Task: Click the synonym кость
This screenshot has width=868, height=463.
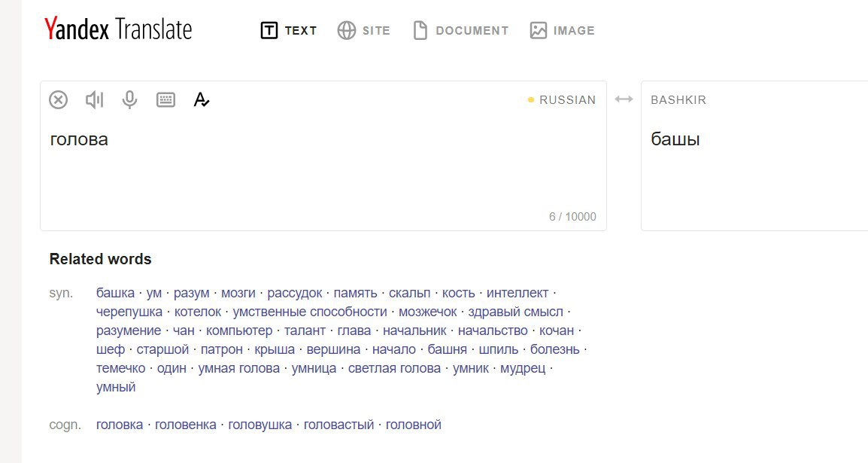Action: (x=458, y=293)
